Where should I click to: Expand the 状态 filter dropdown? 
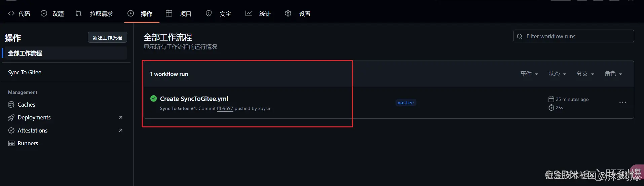click(557, 74)
